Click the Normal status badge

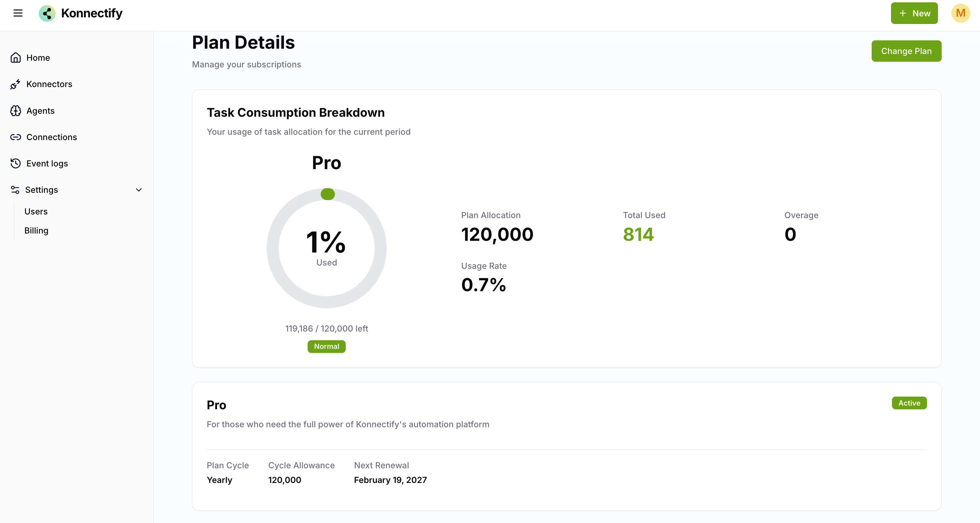(x=326, y=346)
